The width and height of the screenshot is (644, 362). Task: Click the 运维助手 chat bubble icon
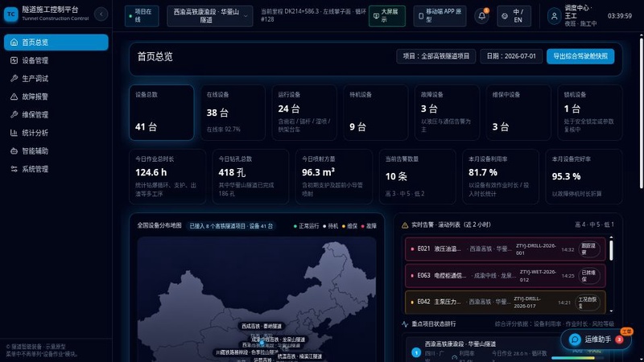pyautogui.click(x=575, y=339)
